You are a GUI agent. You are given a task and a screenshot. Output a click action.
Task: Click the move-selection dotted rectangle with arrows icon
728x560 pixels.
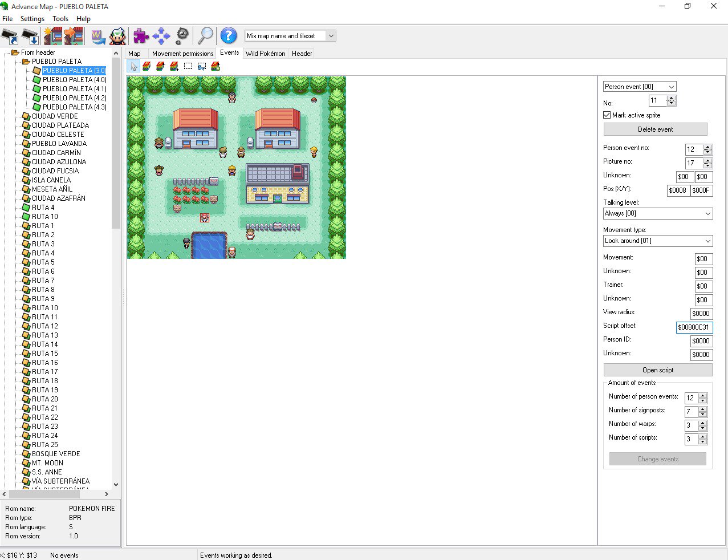click(202, 67)
